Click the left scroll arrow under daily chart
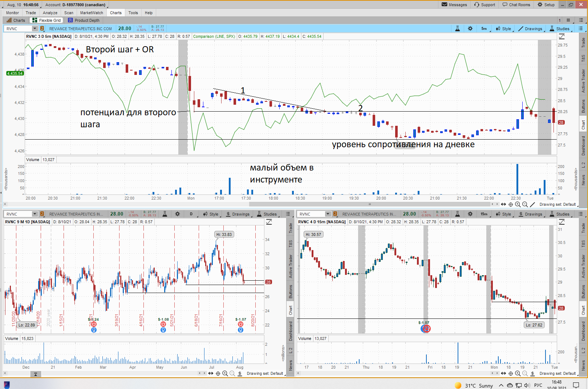Viewport: 588px width, 389px height. point(199,373)
